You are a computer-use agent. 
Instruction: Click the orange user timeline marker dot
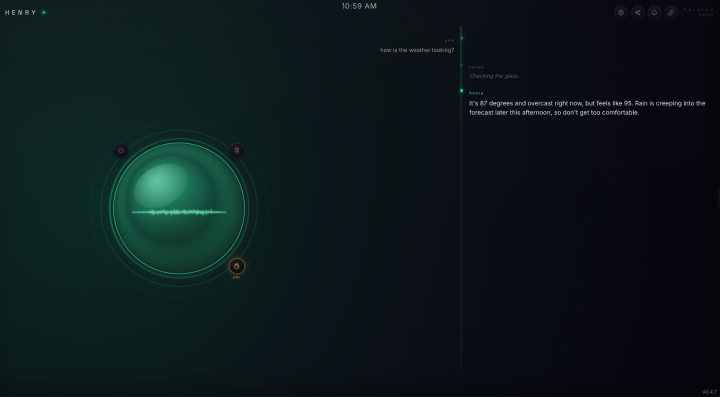click(x=462, y=38)
